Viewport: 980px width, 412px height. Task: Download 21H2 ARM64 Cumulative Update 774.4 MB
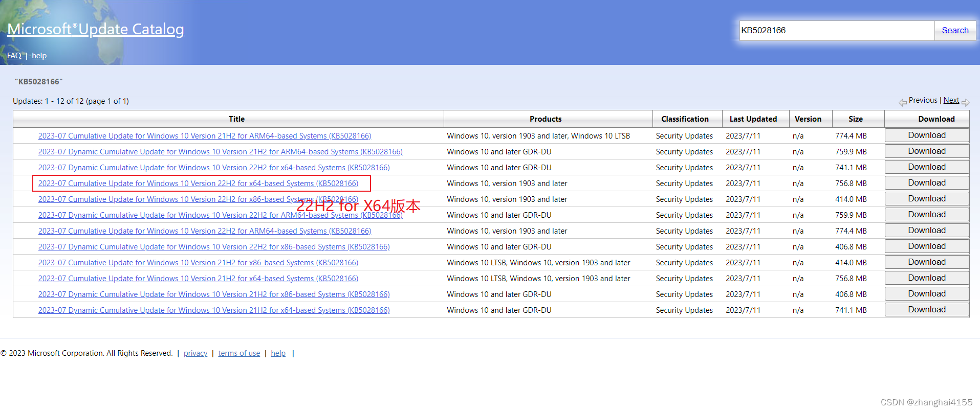point(927,135)
